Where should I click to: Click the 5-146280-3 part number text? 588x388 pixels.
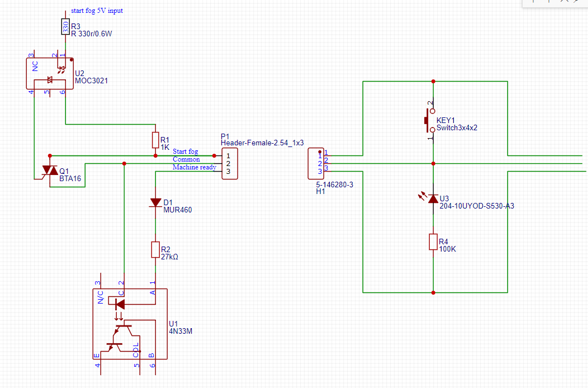click(x=334, y=184)
